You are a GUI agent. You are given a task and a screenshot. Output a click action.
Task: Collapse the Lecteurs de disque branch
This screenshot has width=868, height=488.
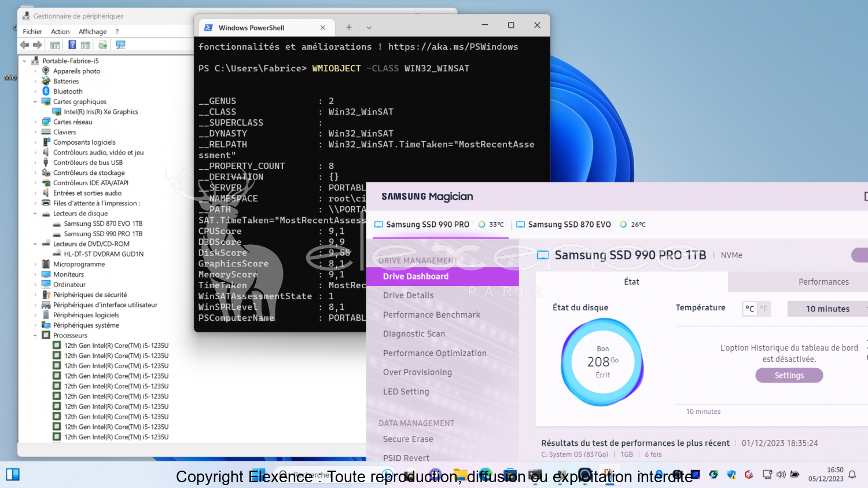click(x=35, y=214)
